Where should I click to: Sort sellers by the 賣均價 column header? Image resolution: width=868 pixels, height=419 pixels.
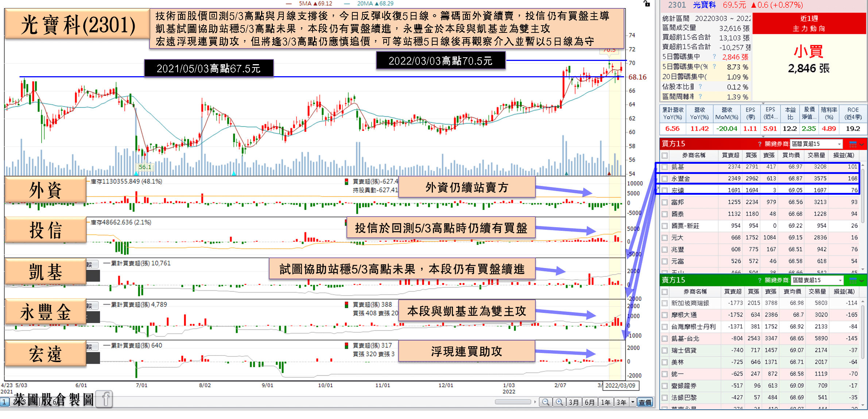(792, 292)
